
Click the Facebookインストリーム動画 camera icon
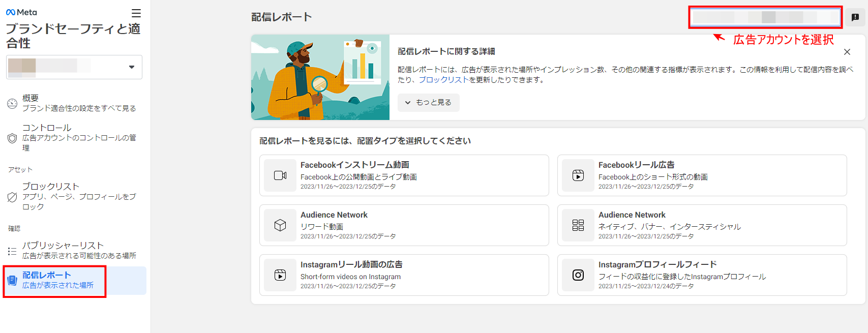[x=280, y=175]
